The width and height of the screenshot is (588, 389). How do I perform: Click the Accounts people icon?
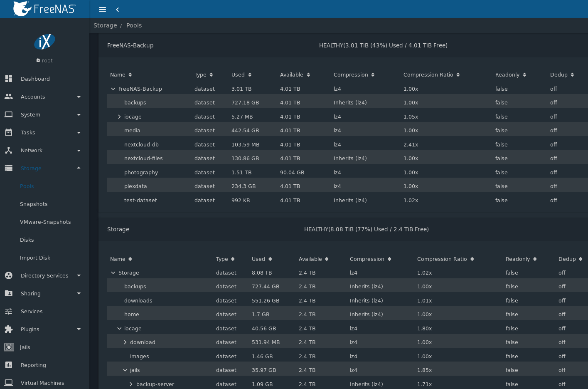(9, 97)
